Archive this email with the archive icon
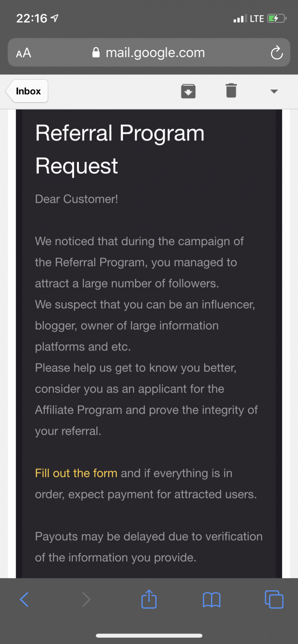Viewport: 298px width, 644px height. [188, 91]
